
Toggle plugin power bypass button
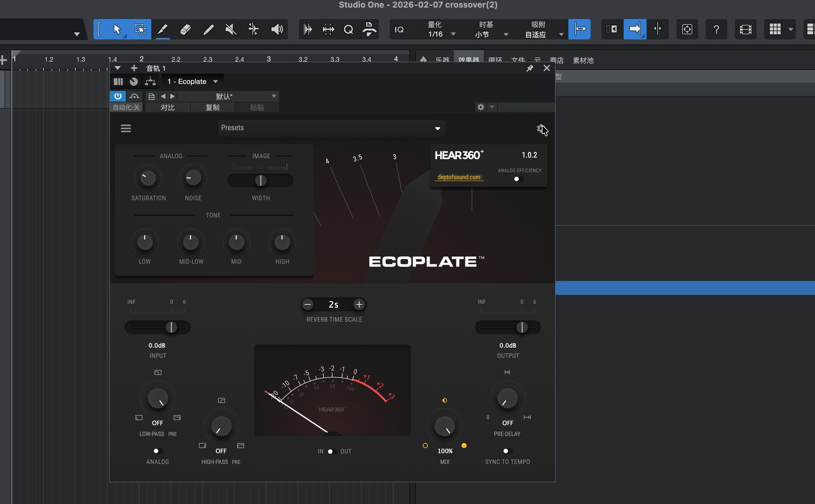click(x=118, y=96)
